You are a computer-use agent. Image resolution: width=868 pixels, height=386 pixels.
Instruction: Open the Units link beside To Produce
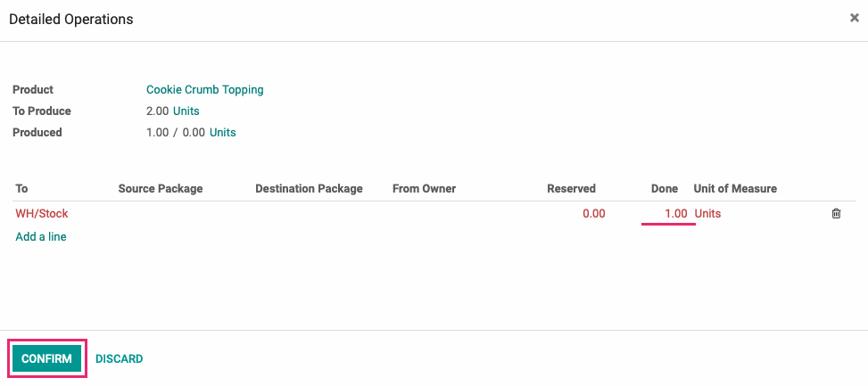(x=186, y=111)
